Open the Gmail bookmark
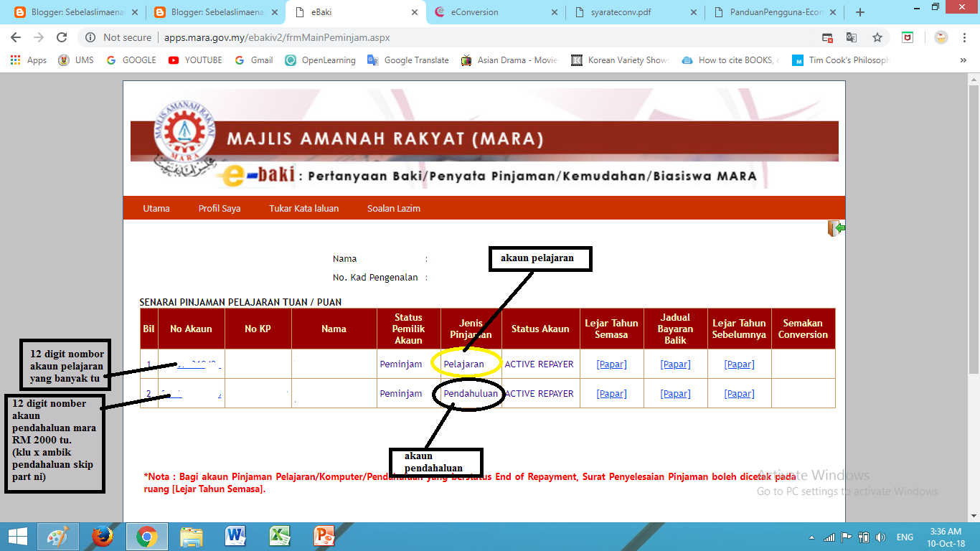 click(x=254, y=60)
